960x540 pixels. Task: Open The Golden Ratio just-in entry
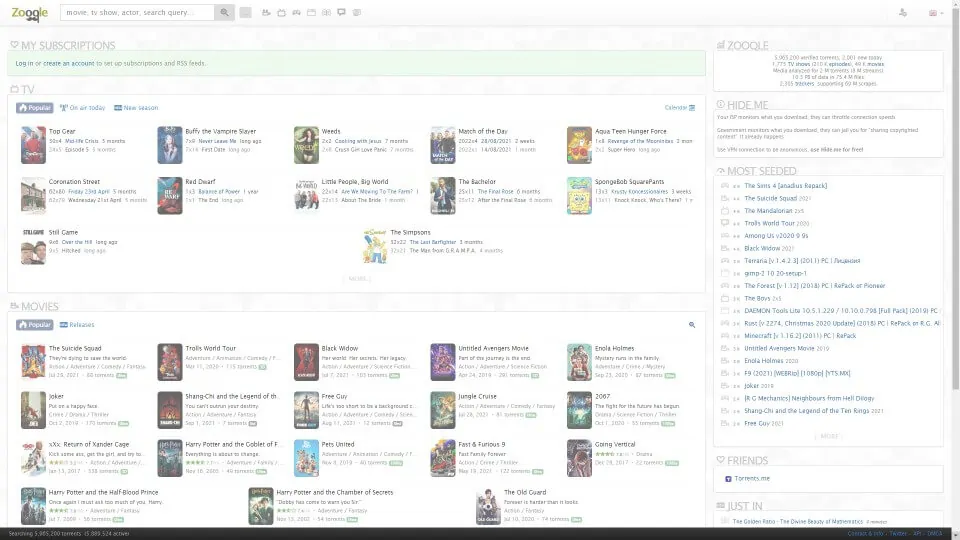797,522
